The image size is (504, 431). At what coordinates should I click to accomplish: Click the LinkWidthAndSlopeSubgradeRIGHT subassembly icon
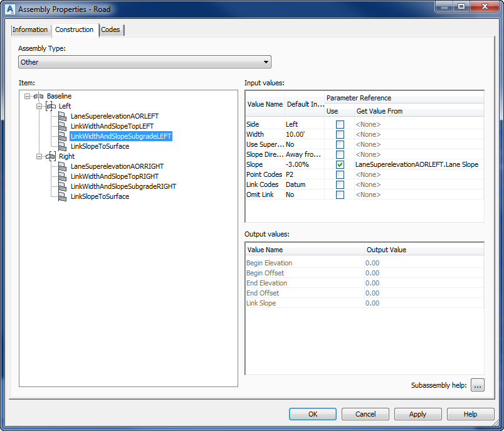point(61,186)
